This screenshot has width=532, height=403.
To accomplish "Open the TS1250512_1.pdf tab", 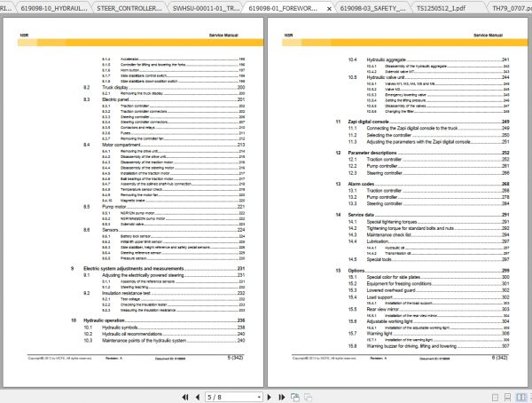I will point(441,8).
